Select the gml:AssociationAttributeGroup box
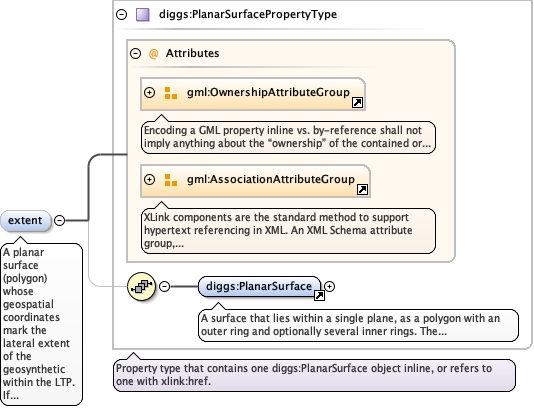This screenshot has width=534, height=409. tap(255, 181)
